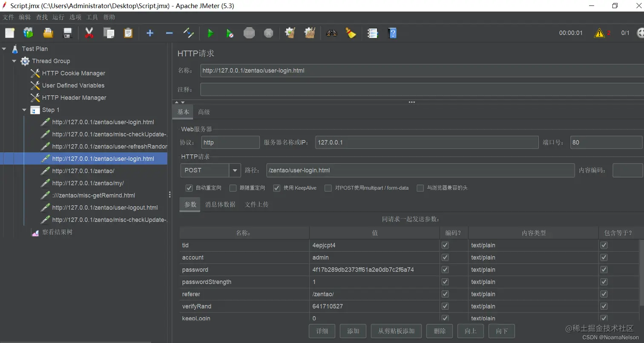Open a test plan from templates icon

(x=28, y=33)
